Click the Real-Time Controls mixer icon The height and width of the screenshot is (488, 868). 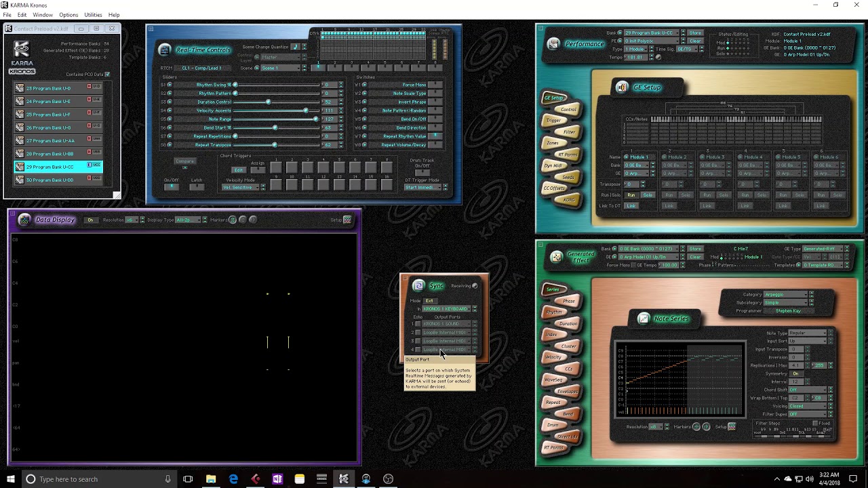164,50
